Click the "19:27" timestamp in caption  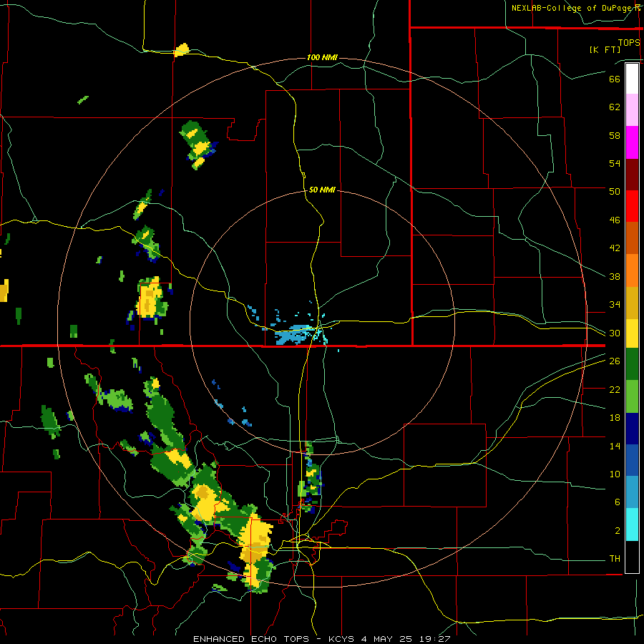[x=435, y=639]
